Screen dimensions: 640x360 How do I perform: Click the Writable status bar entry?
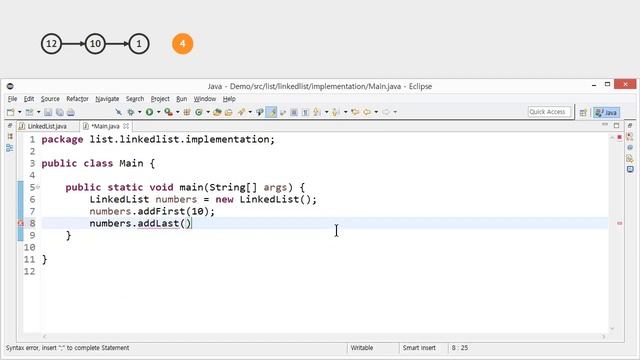(362, 348)
